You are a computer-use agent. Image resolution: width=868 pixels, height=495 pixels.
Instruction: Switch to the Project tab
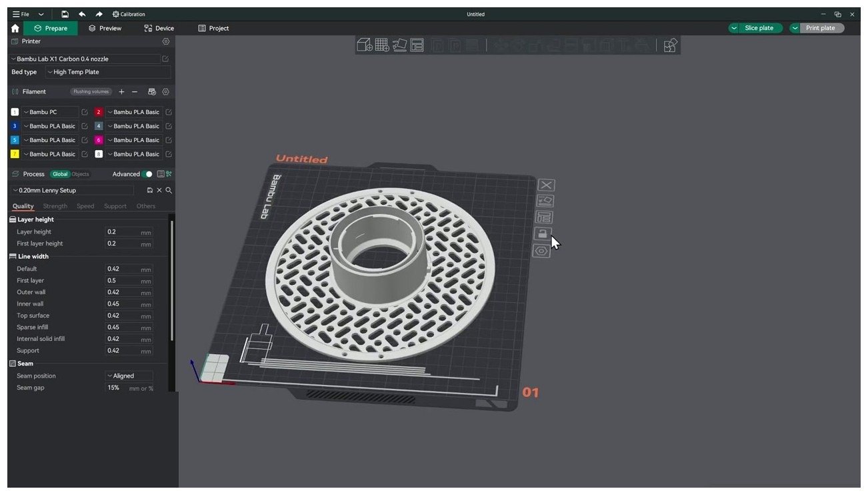pyautogui.click(x=213, y=29)
